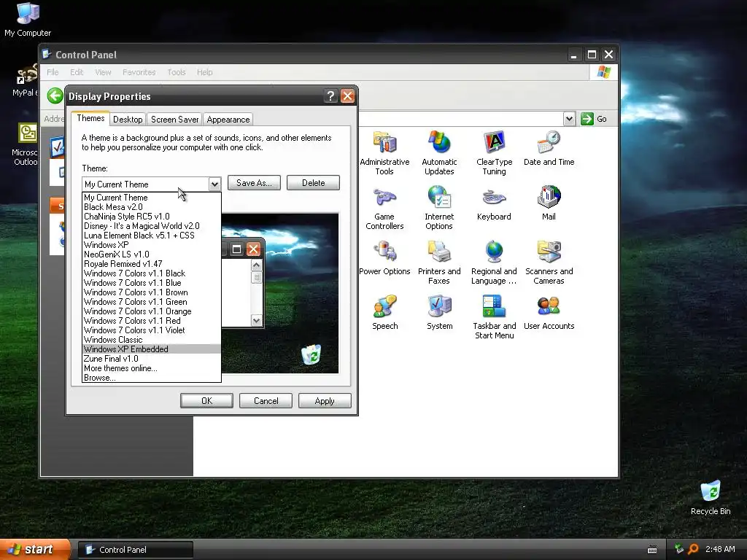The image size is (747, 560).
Task: Select Royale Remixed v1.47 theme
Action: coord(152,264)
